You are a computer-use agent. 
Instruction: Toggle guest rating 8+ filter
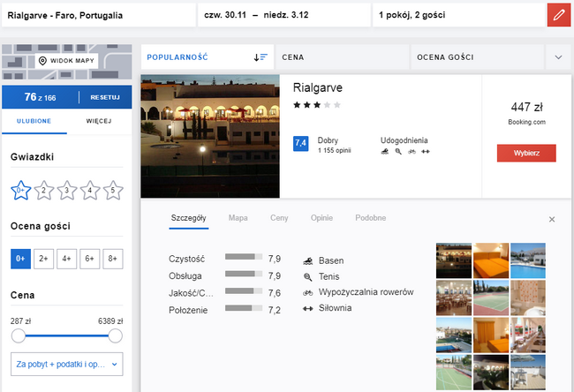[112, 259]
